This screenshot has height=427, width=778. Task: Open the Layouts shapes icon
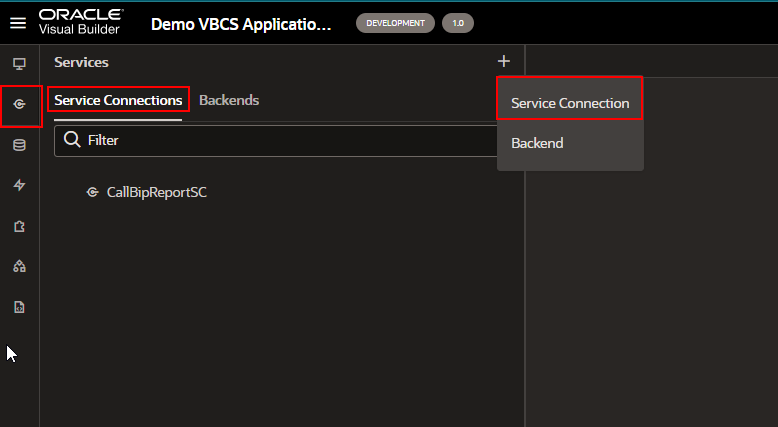click(19, 266)
